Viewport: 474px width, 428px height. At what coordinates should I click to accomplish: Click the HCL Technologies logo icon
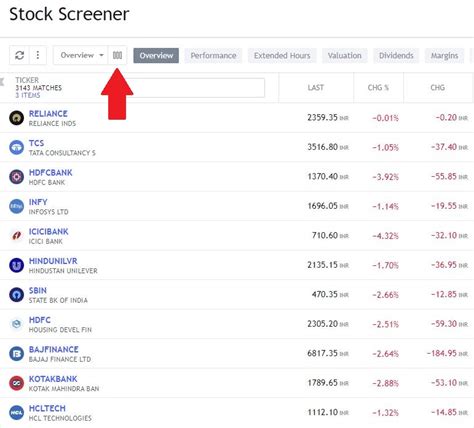(16, 412)
